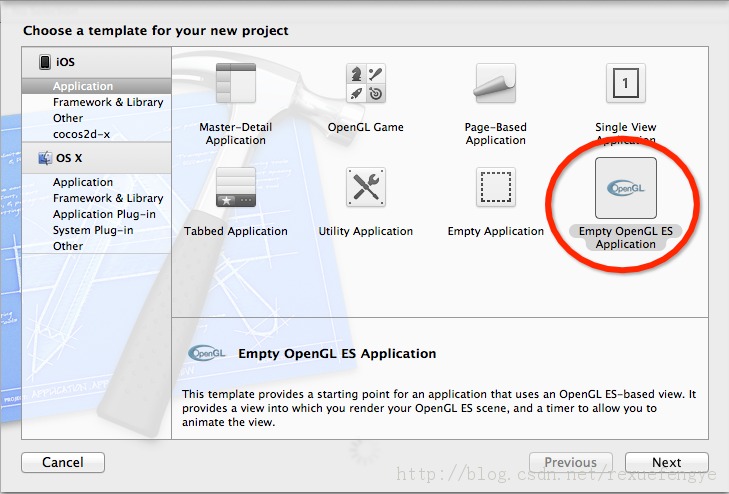Open Framework & Library under OS X
The image size is (729, 494).
[96, 198]
